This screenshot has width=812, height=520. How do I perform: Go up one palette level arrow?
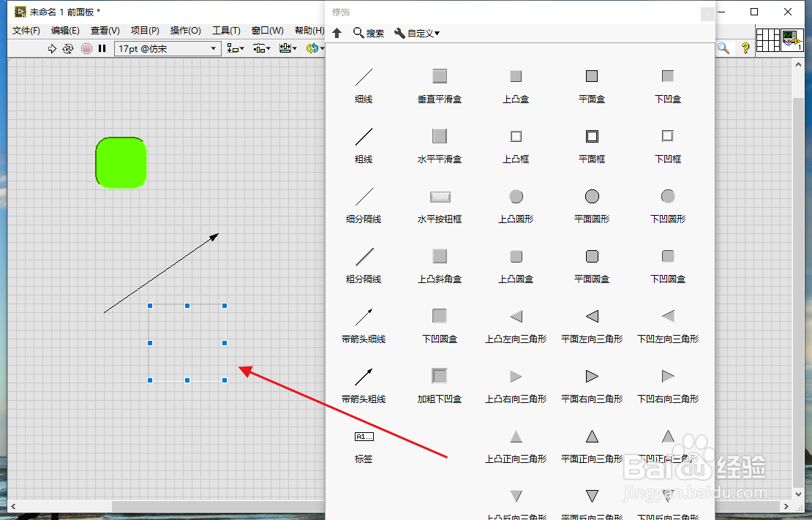(337, 33)
